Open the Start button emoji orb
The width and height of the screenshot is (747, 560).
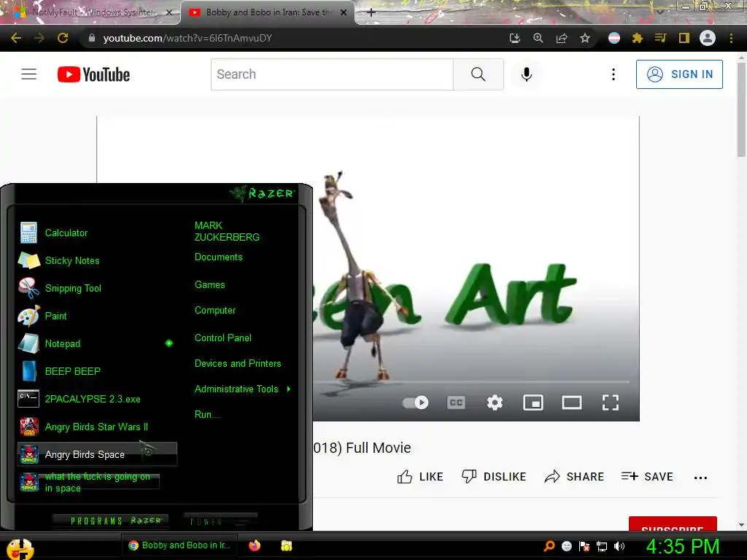pos(19,548)
